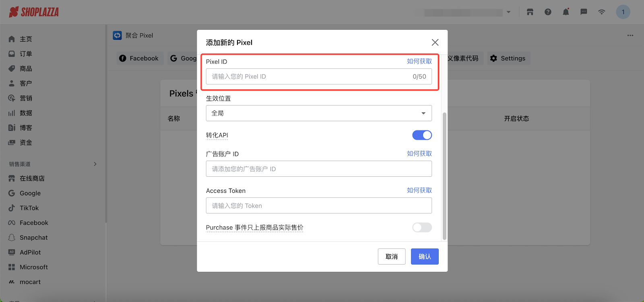Open the Settings tab

click(x=508, y=58)
